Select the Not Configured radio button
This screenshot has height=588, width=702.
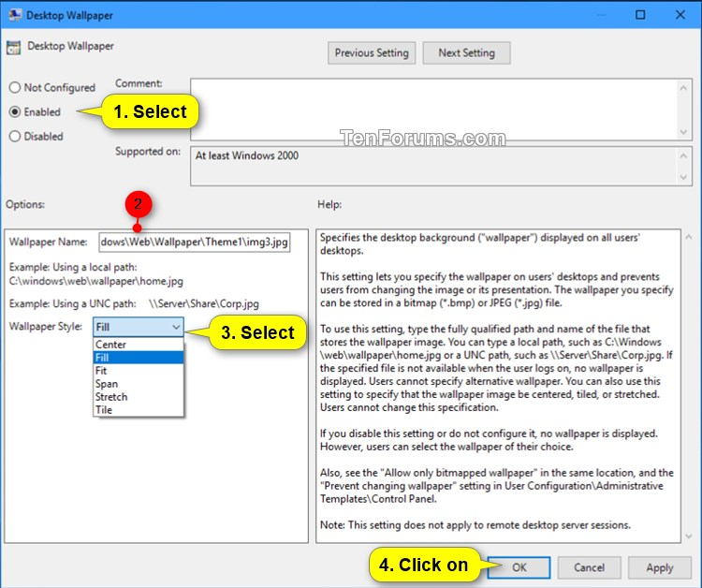15,87
